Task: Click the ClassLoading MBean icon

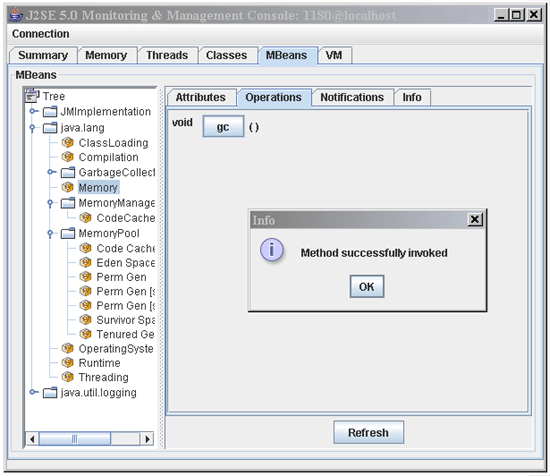Action: pyautogui.click(x=67, y=143)
